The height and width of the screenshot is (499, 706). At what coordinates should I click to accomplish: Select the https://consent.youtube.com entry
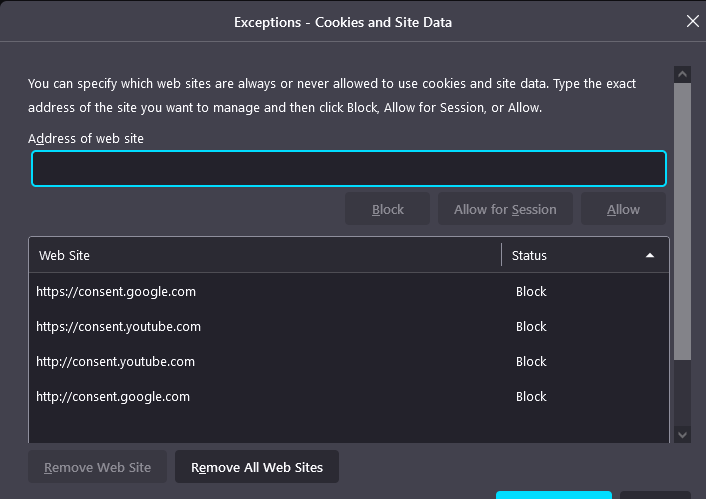tap(118, 327)
